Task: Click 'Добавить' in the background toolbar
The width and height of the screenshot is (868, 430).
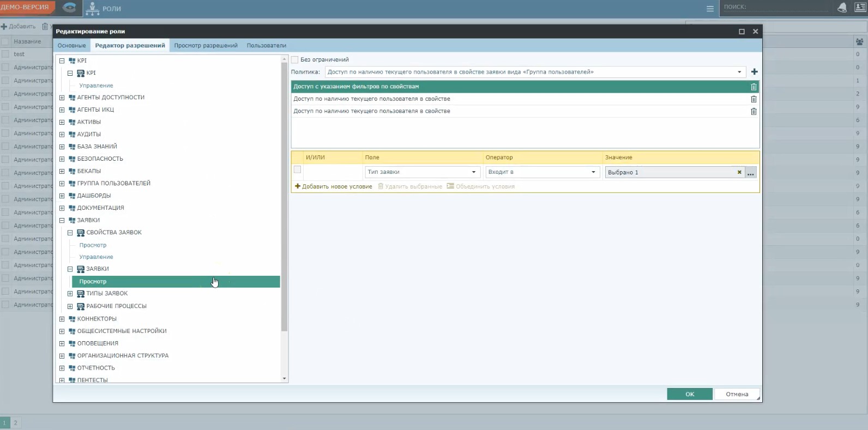Action: pos(19,26)
